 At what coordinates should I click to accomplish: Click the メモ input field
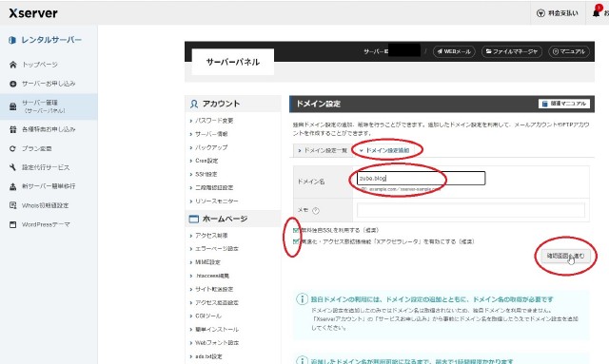click(471, 210)
